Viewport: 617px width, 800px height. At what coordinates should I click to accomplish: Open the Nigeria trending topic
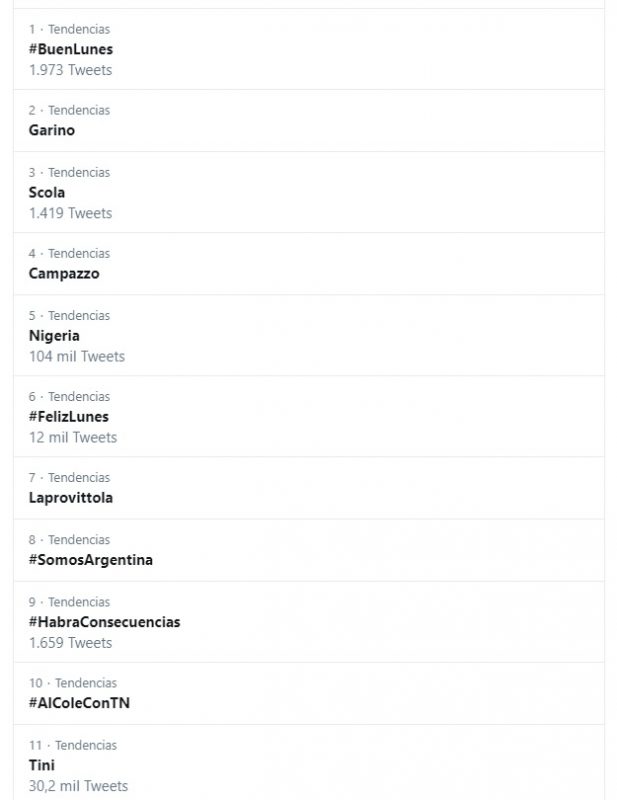54,335
